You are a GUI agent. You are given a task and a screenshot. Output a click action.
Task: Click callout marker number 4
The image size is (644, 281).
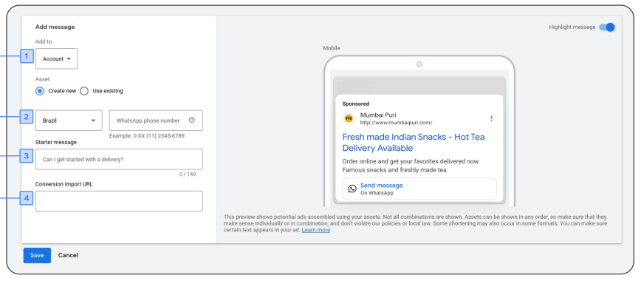[27, 199]
